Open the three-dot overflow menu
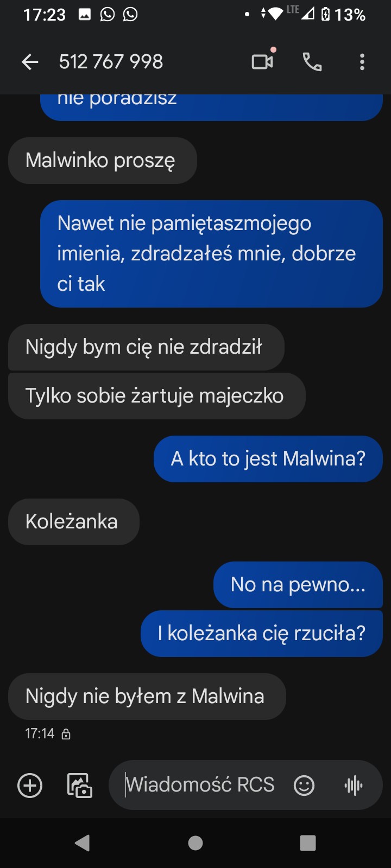This screenshot has height=868, width=391. point(362,62)
